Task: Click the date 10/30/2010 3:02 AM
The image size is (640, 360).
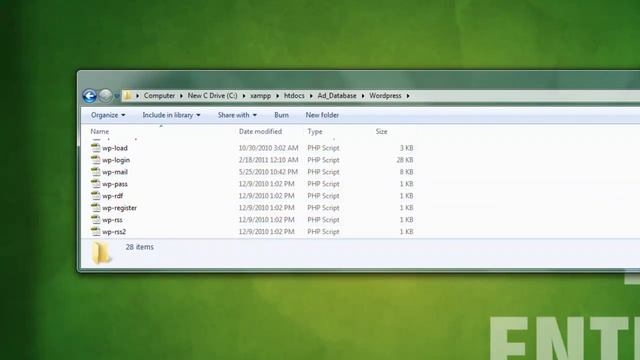Action: point(269,148)
